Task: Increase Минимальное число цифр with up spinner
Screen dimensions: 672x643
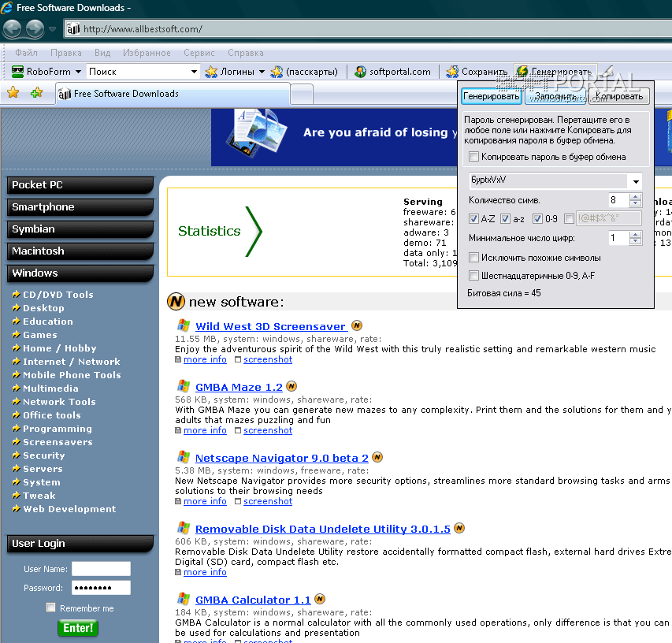Action: (x=636, y=235)
